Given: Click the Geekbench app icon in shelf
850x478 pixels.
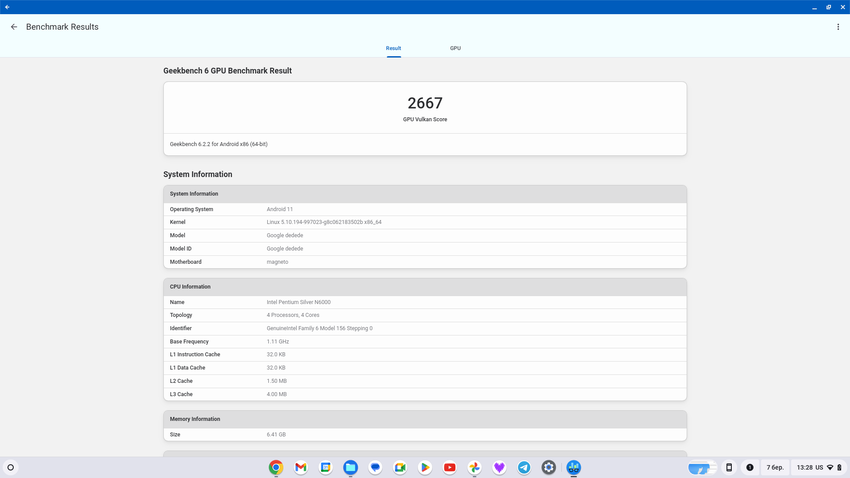Looking at the screenshot, I should point(574,467).
